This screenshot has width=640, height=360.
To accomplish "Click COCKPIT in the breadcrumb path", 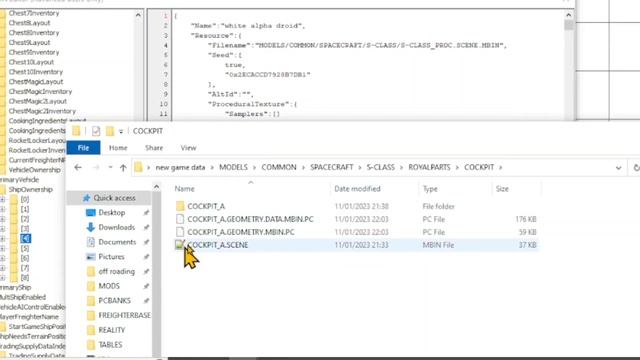I will [479, 167].
